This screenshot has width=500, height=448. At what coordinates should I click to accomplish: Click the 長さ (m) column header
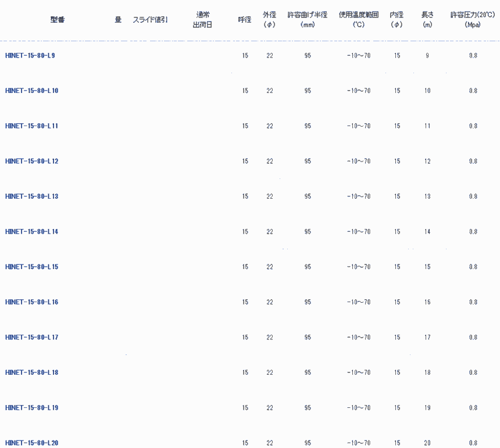[427, 20]
